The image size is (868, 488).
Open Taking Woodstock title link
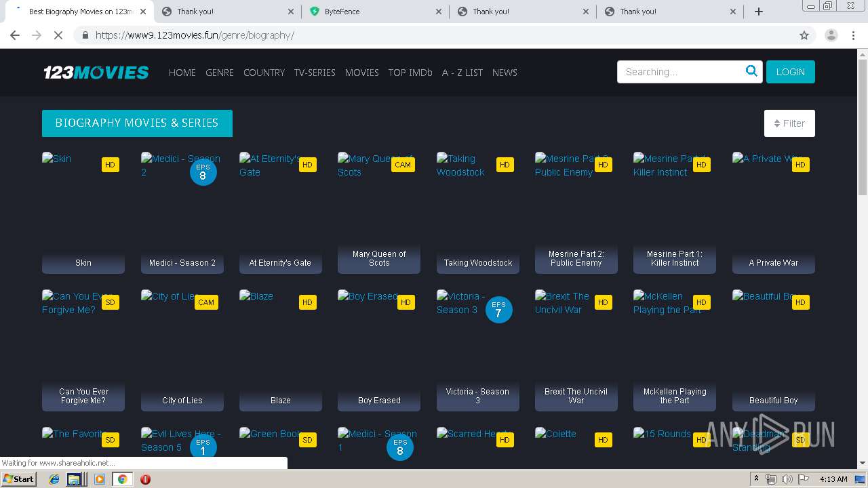pyautogui.click(x=478, y=263)
